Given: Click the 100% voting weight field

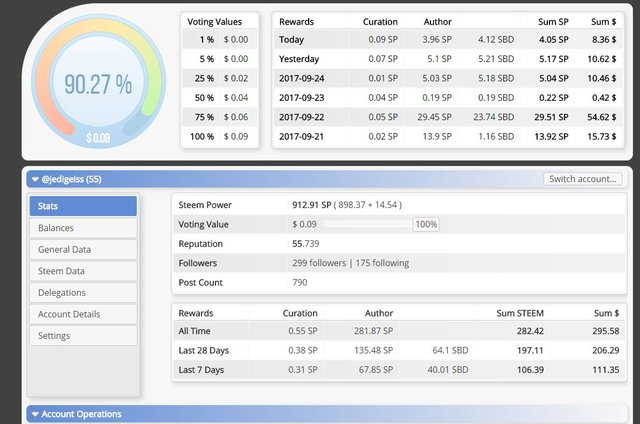Looking at the screenshot, I should click(426, 224).
